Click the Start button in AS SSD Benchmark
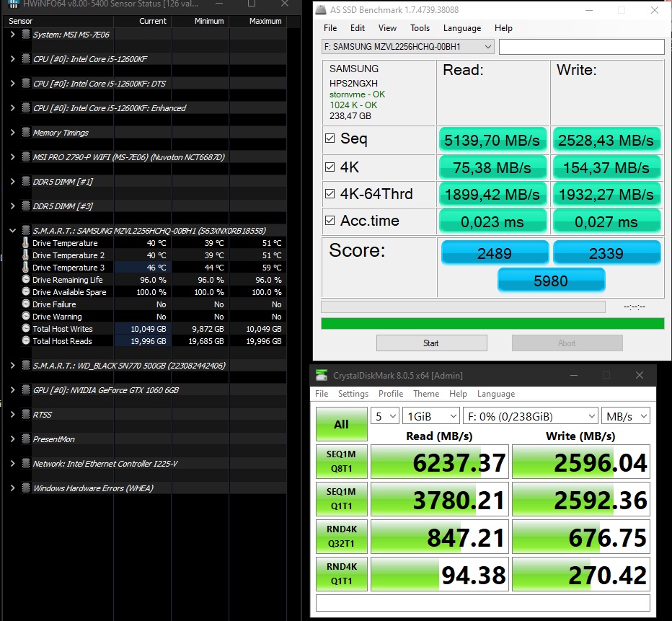The height and width of the screenshot is (621, 672). pos(432,343)
